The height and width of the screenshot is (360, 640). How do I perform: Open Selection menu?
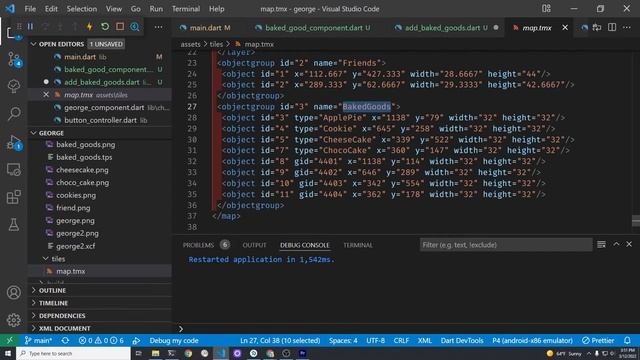[82, 9]
